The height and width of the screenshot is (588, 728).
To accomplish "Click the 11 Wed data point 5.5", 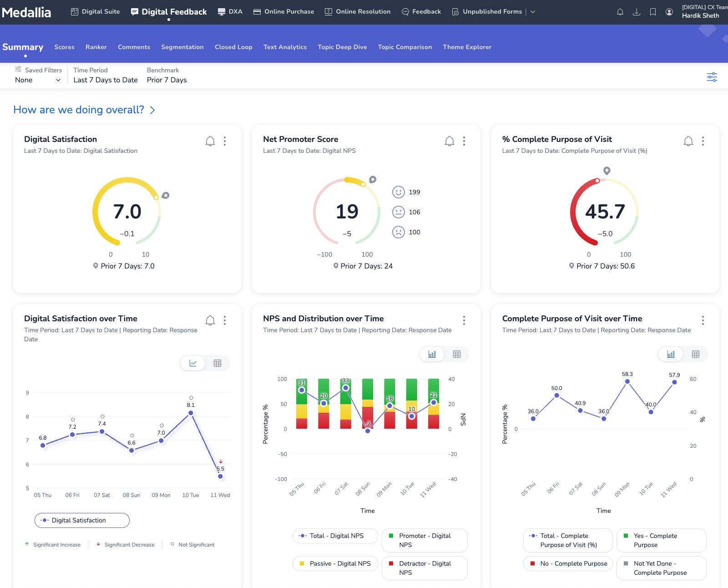I will [220, 476].
